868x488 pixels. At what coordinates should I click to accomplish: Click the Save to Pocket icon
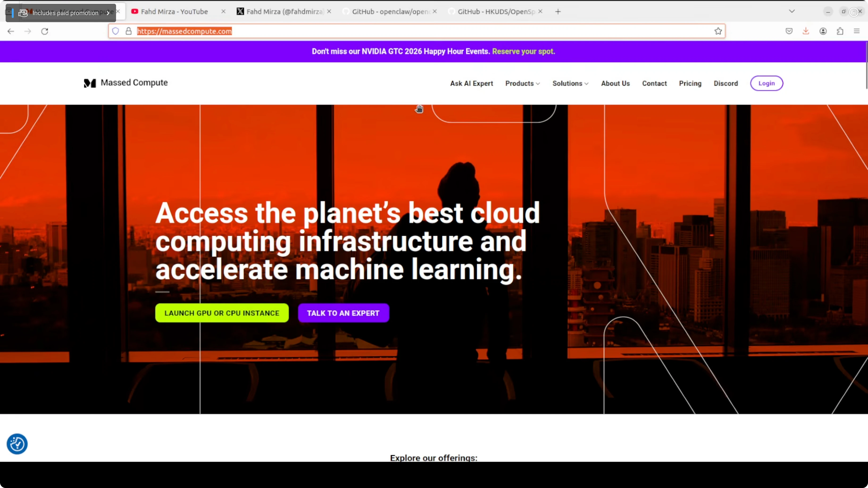click(789, 31)
